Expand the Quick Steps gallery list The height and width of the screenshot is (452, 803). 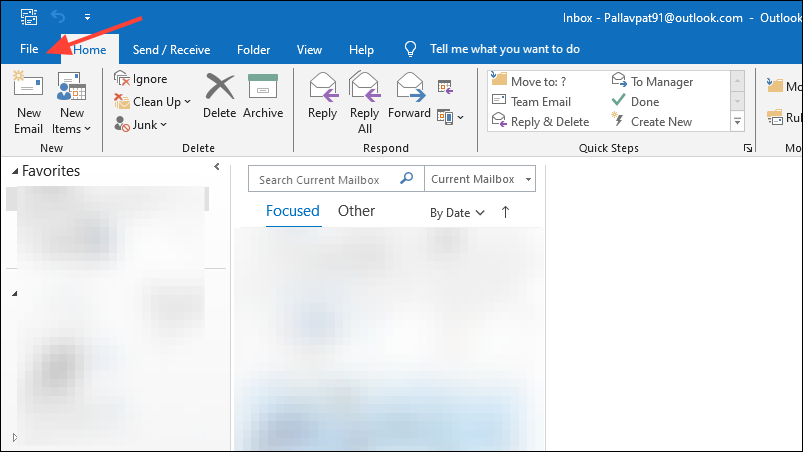pyautogui.click(x=737, y=121)
